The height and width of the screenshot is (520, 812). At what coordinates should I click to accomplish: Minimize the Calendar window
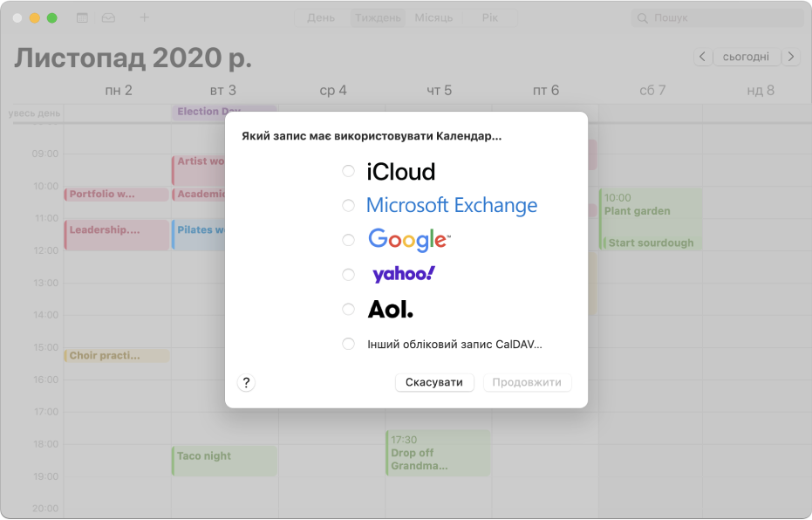click(35, 17)
